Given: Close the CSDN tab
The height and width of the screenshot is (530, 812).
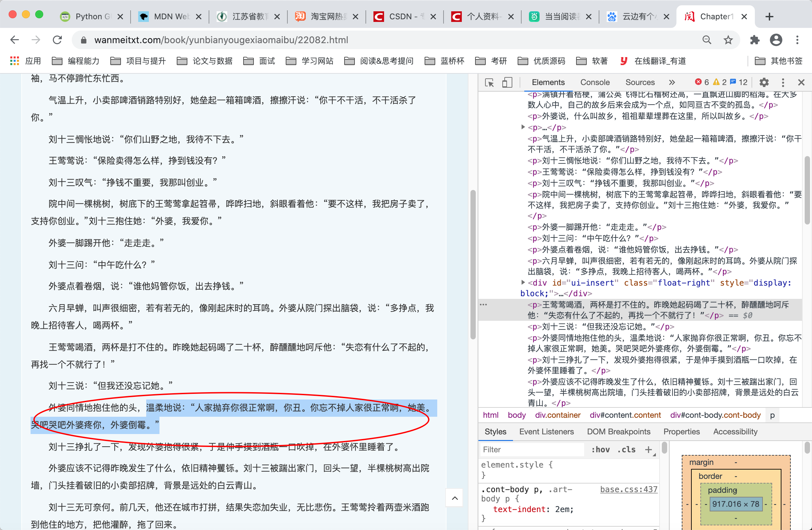Looking at the screenshot, I should pyautogui.click(x=433, y=16).
